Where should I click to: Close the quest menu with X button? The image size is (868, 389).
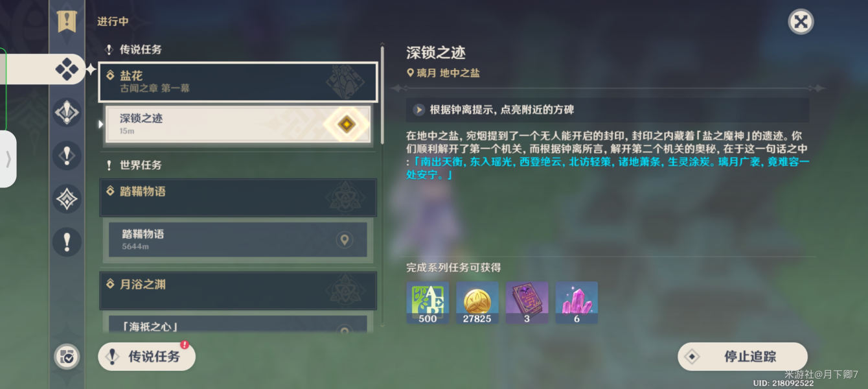[801, 22]
